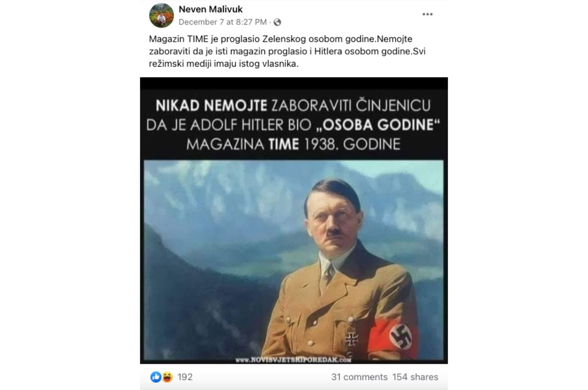Click the black bar atop the image
The width and height of the screenshot is (588, 390).
click(x=294, y=83)
